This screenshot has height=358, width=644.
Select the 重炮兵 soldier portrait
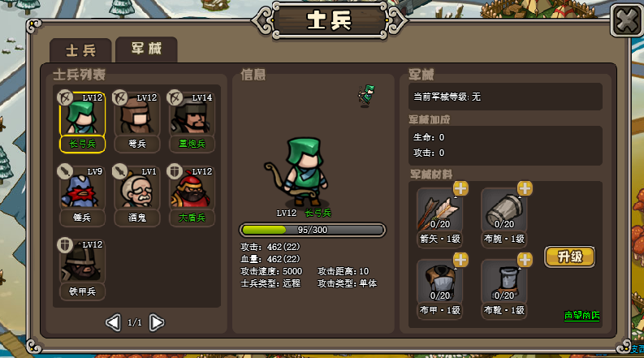[192, 114]
